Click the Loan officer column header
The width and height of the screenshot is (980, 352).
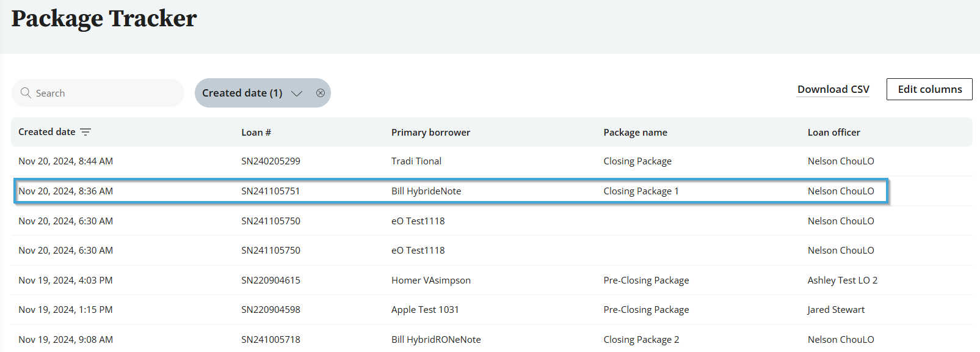click(833, 132)
